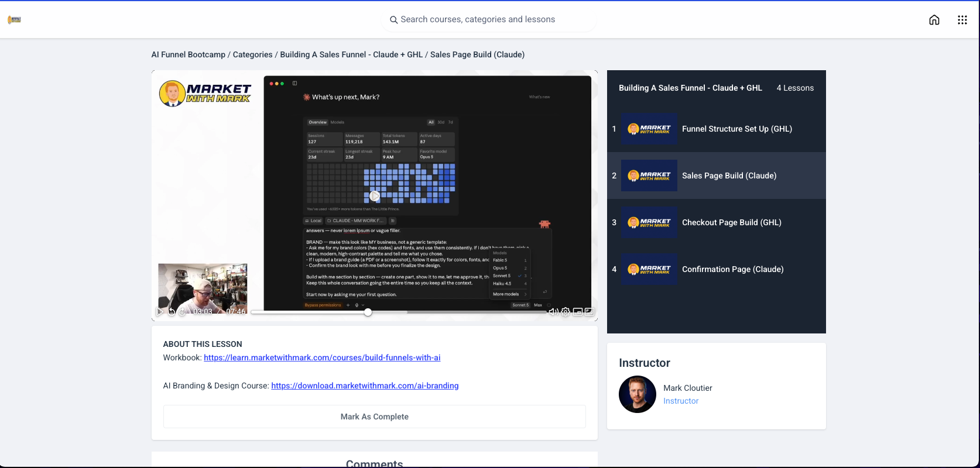Rewind the video with the skip-back icon

click(x=172, y=312)
